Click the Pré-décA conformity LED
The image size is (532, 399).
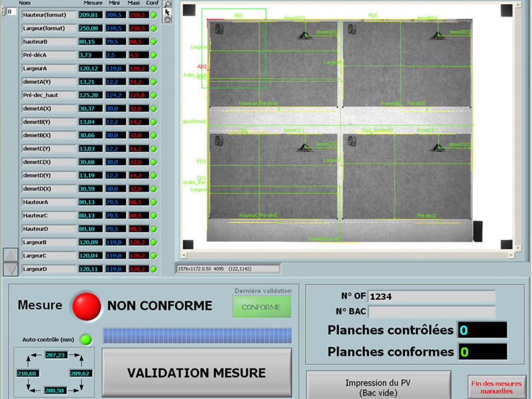(153, 55)
